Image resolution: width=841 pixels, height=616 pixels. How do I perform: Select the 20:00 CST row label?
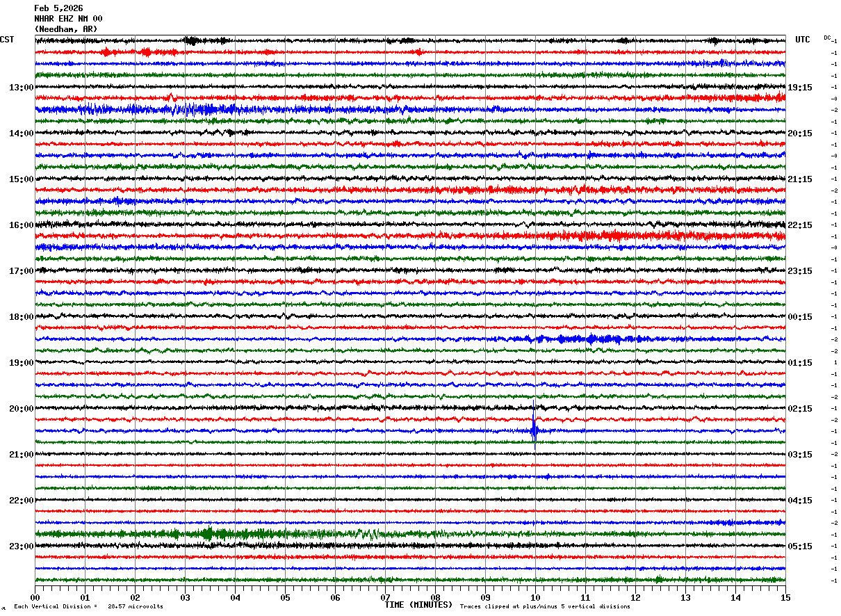pyautogui.click(x=21, y=409)
